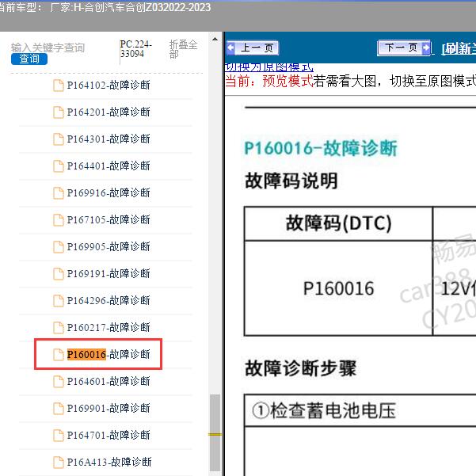
Task: Click 折叠全部 to collapse all items
Action: tap(183, 49)
